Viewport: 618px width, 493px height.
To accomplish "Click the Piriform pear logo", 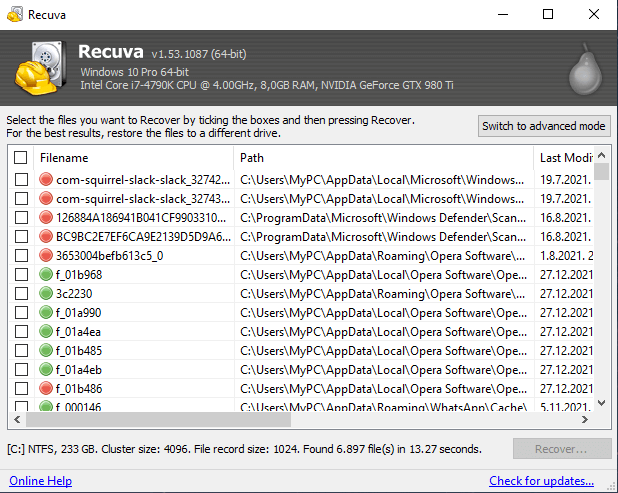I will click(x=585, y=70).
